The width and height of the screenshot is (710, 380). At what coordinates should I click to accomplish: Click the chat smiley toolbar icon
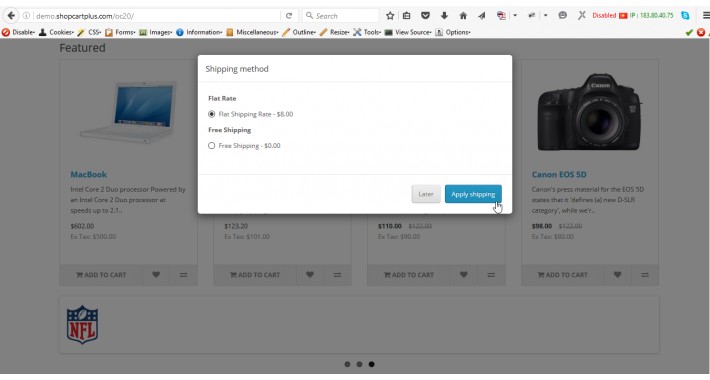tap(562, 15)
